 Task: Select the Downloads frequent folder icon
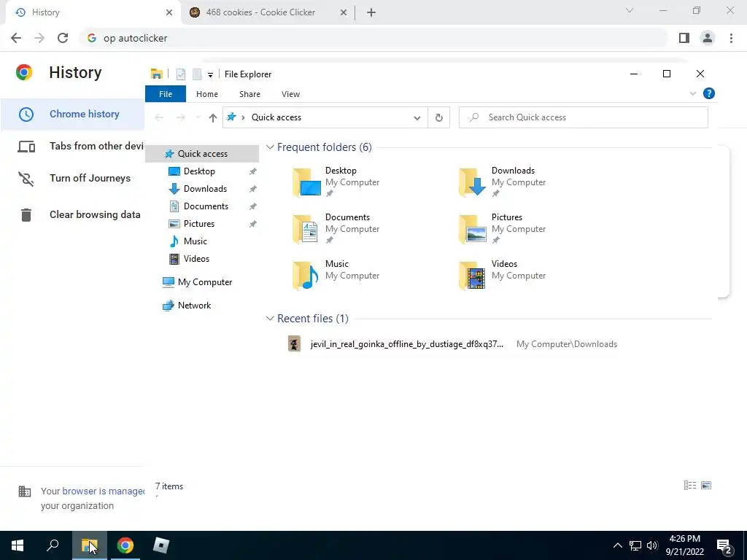473,182
